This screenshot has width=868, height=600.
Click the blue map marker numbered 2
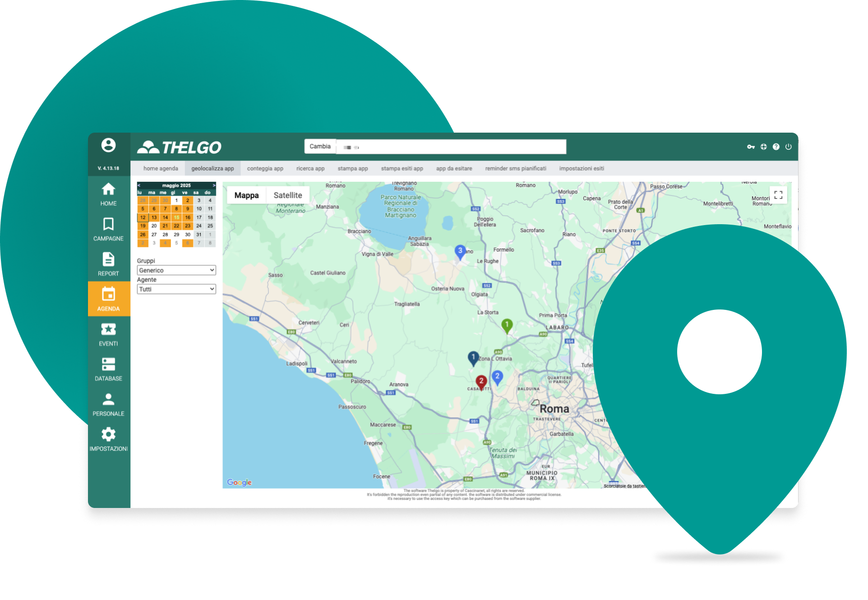click(x=497, y=378)
